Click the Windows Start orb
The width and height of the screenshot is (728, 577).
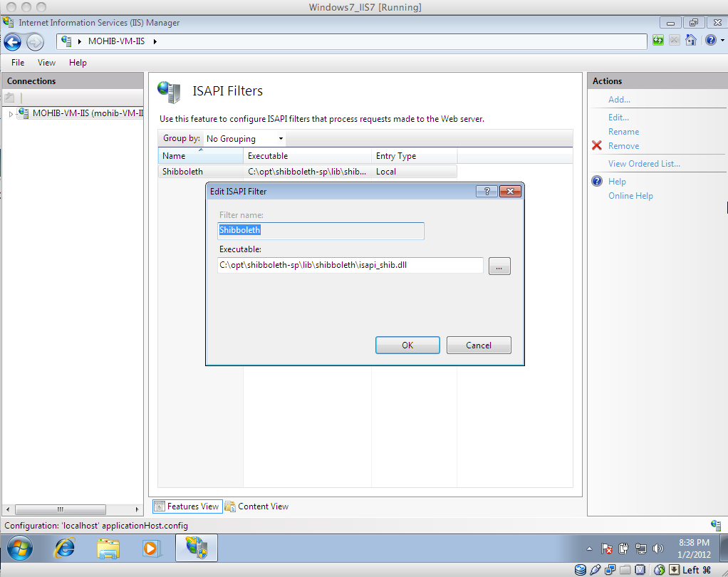tap(21, 548)
